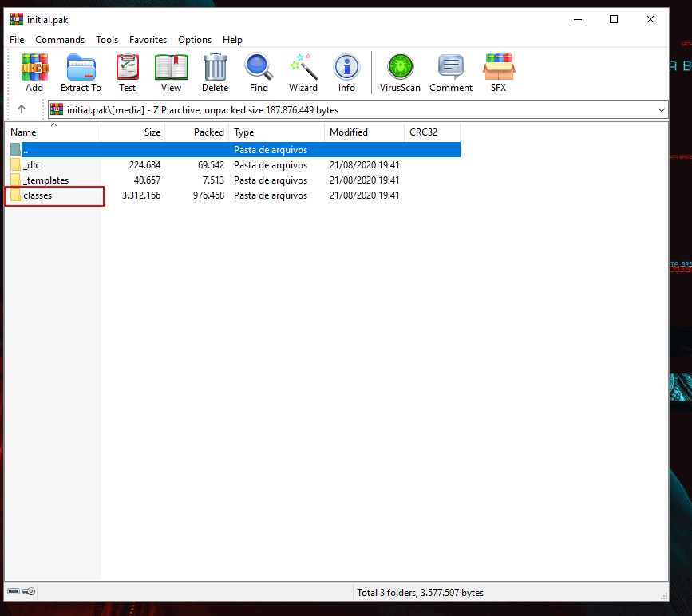The height and width of the screenshot is (616, 692).
Task: Run Test on the archive
Action: pyautogui.click(x=128, y=73)
